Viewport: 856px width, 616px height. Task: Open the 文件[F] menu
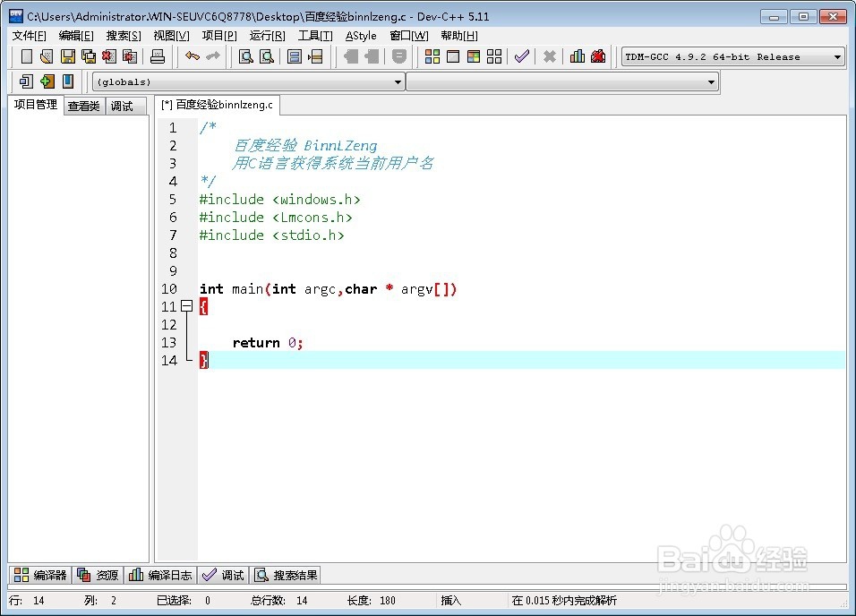click(x=30, y=36)
